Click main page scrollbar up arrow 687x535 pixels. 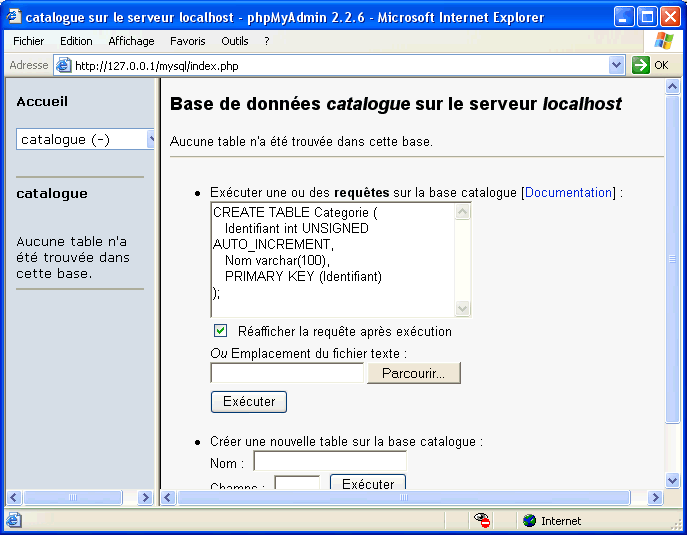[672, 87]
